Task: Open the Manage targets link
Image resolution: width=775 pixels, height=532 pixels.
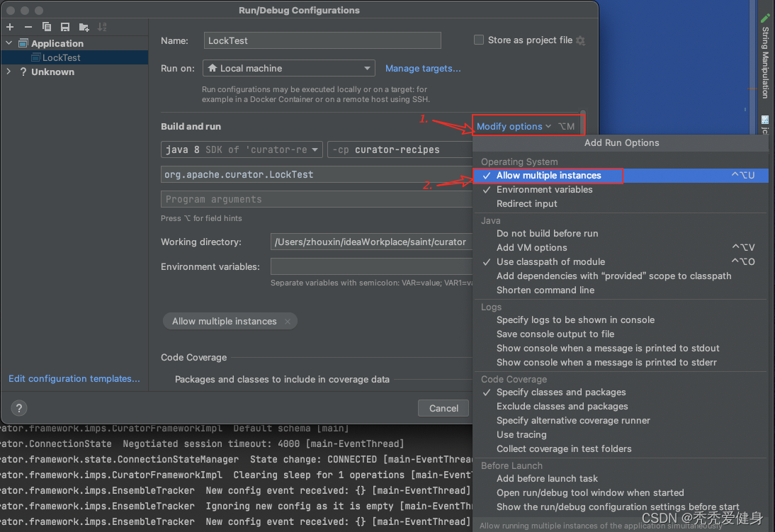Action: pyautogui.click(x=423, y=68)
